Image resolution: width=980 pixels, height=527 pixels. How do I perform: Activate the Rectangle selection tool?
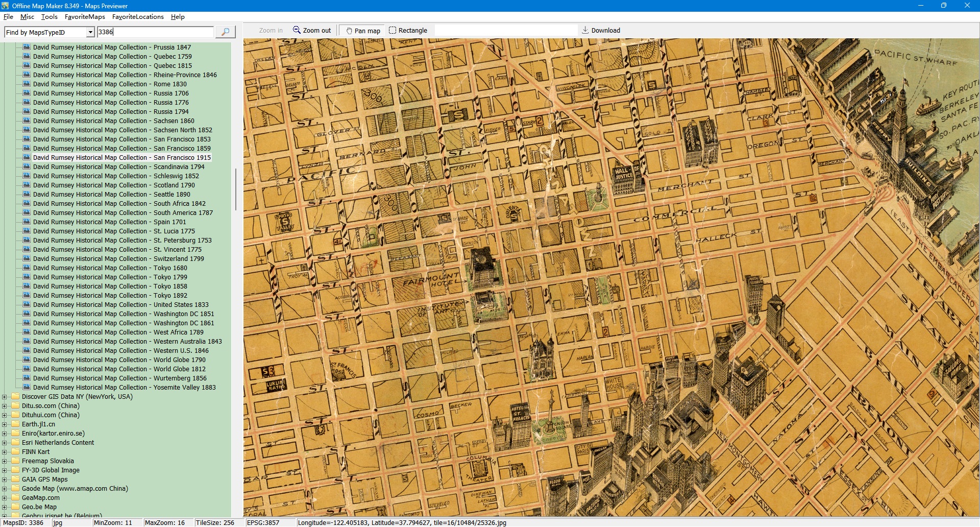tap(393, 30)
